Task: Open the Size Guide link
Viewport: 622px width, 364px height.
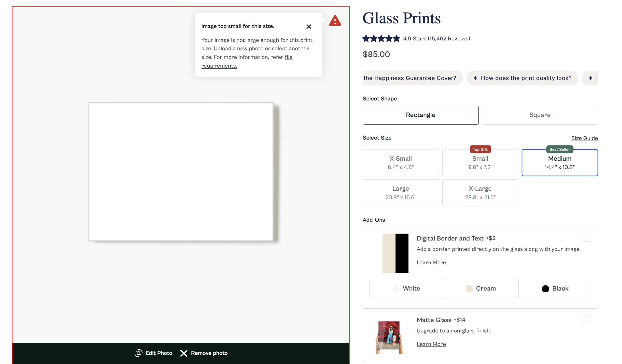Action: pyautogui.click(x=584, y=138)
